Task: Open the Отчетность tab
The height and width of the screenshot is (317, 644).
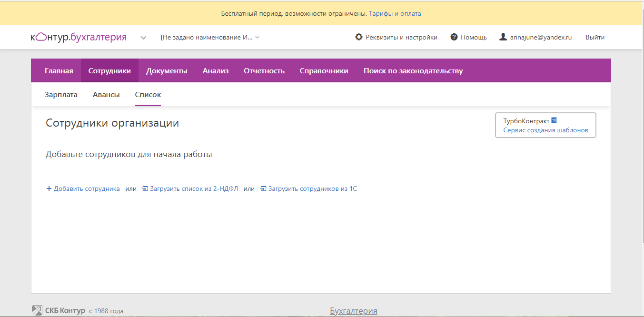Action: 264,70
